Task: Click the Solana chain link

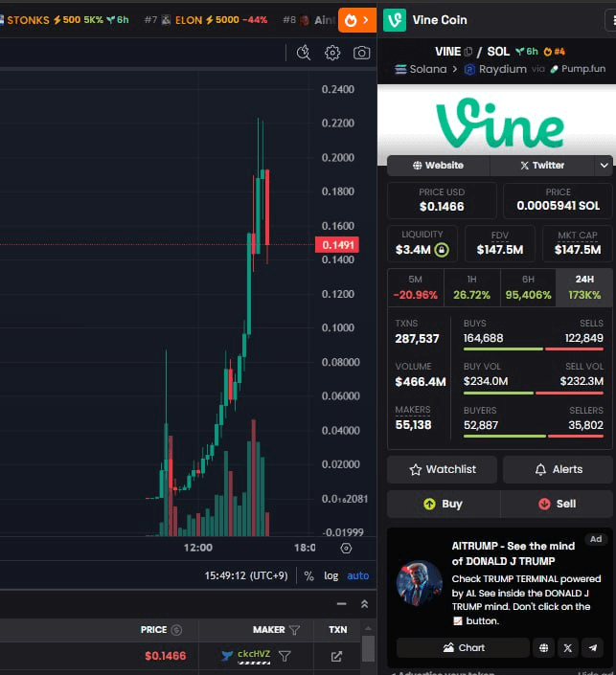Action: point(421,69)
